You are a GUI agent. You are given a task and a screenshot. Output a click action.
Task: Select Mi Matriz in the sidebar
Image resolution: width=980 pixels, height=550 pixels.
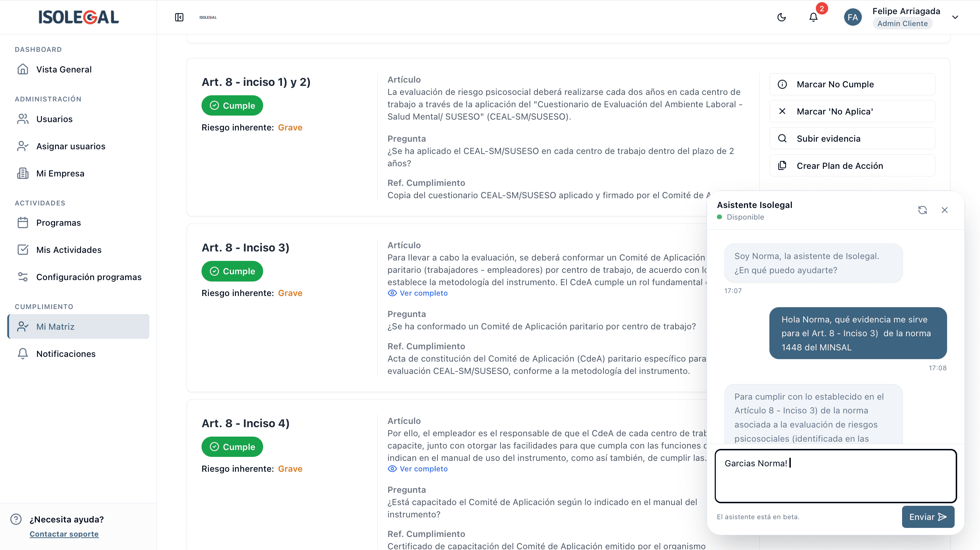point(78,326)
